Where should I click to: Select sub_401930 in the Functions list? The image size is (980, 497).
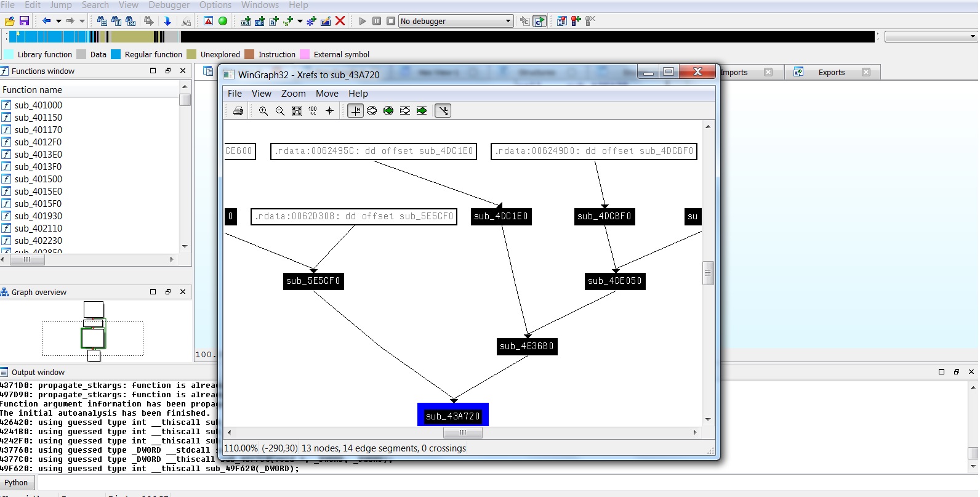coord(38,216)
